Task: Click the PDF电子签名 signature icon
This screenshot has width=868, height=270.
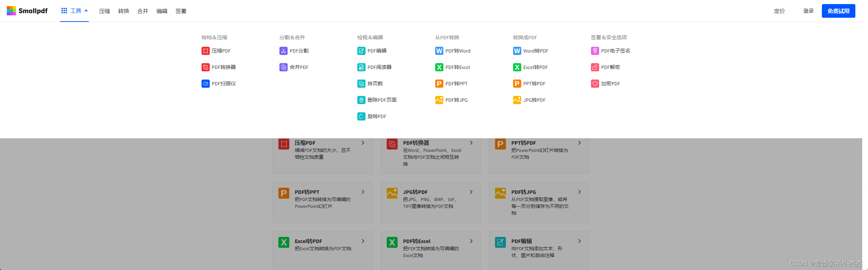Action: tap(595, 51)
